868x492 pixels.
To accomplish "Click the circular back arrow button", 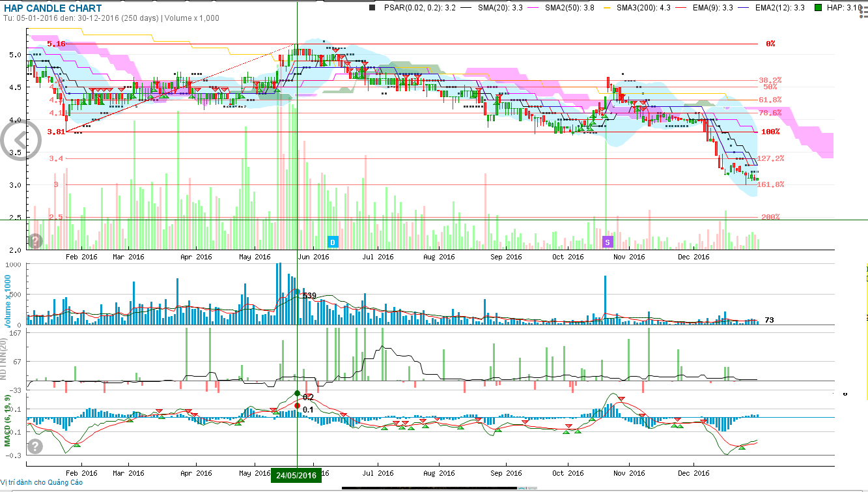I will point(20,139).
